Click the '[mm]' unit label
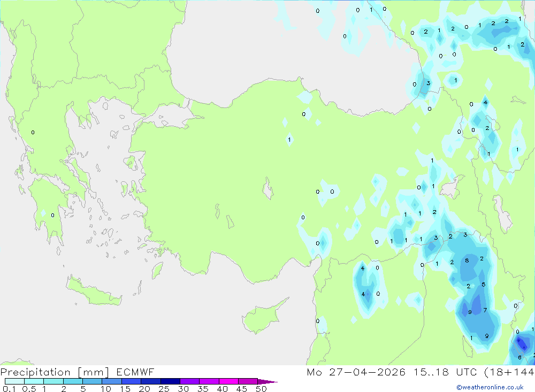This screenshot has height=392, width=535. (x=94, y=372)
